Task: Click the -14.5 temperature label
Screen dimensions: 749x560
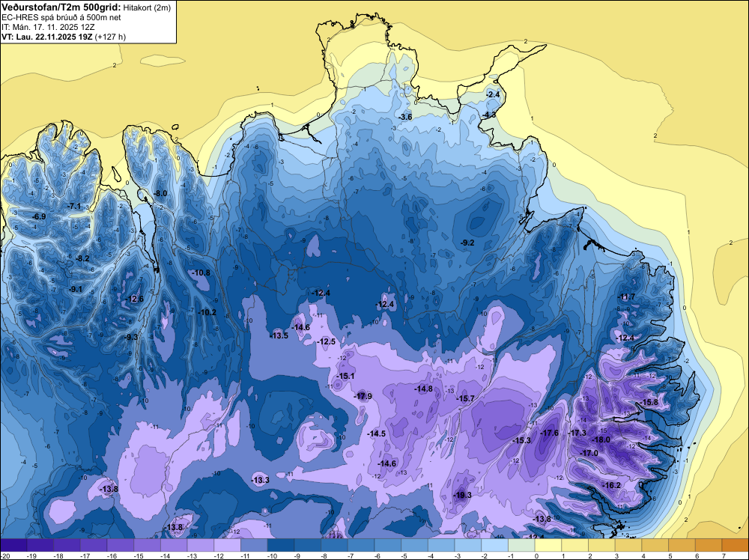Action: 377,434
